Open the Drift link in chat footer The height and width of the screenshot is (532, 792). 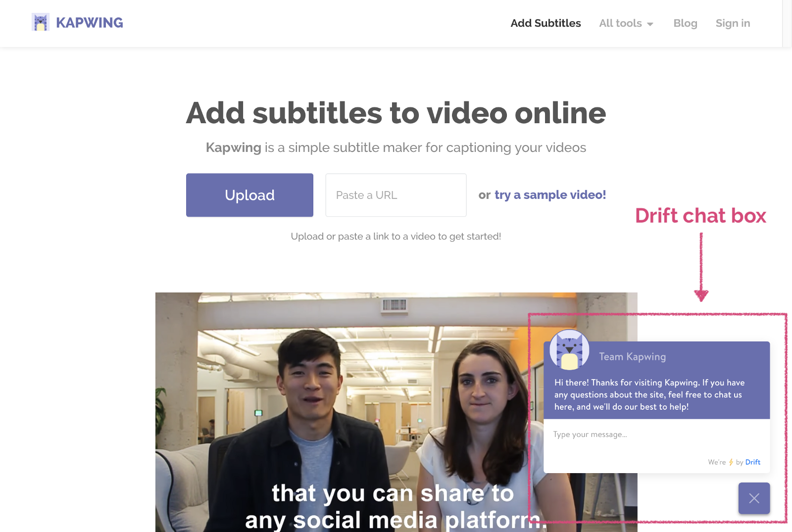[x=752, y=462]
